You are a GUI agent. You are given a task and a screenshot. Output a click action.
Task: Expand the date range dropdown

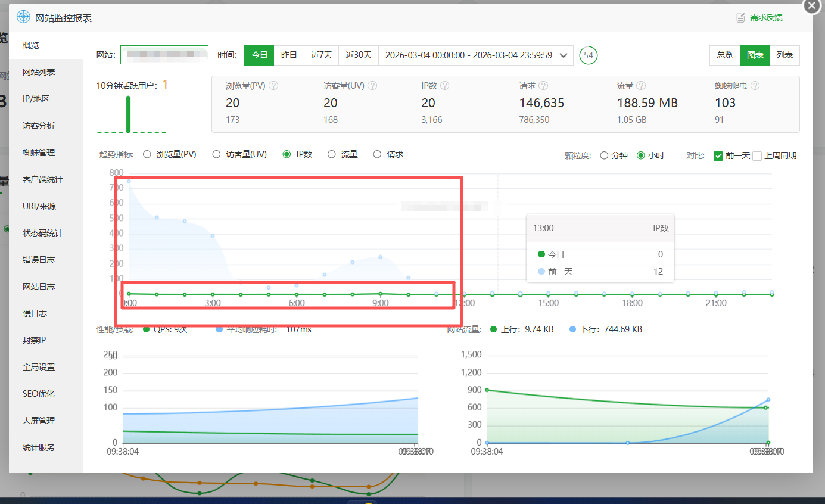click(564, 55)
